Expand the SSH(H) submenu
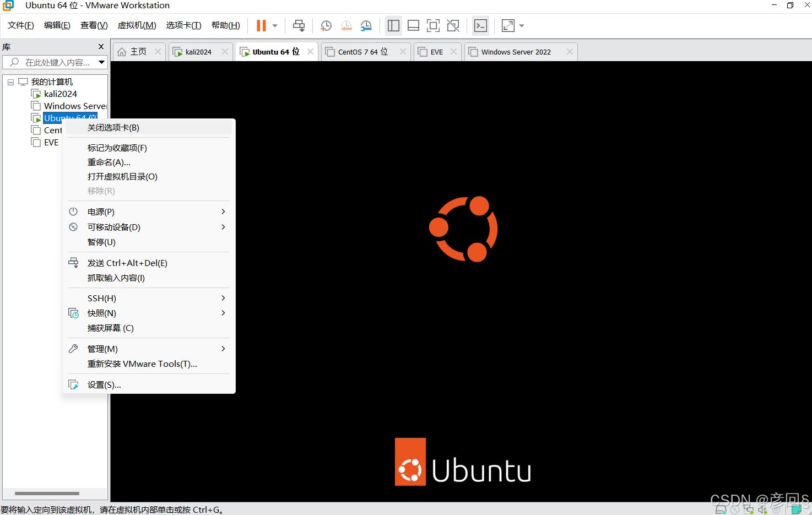 [x=149, y=298]
